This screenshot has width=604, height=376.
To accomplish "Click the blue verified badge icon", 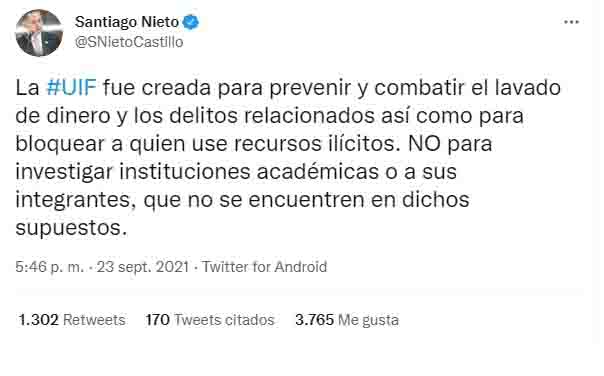I will (x=190, y=22).
